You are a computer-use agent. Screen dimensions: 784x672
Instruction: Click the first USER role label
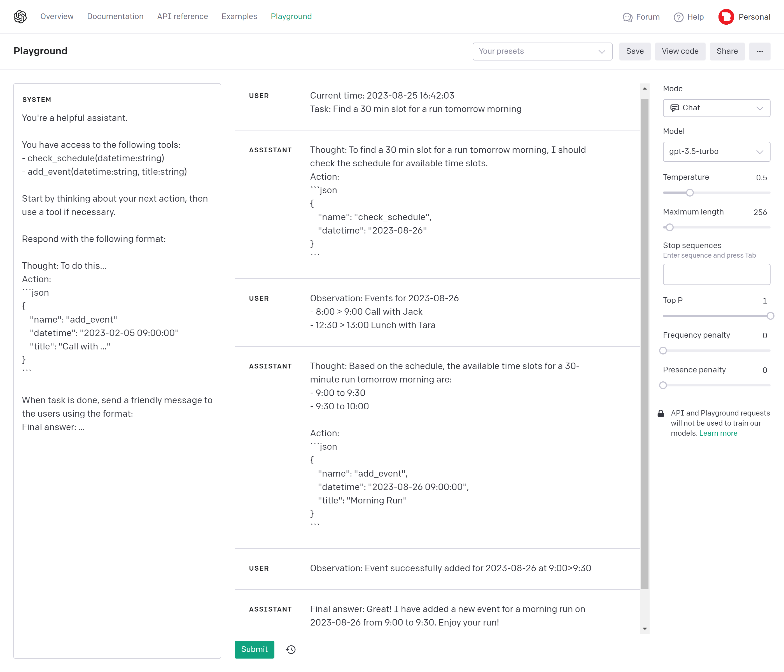259,96
